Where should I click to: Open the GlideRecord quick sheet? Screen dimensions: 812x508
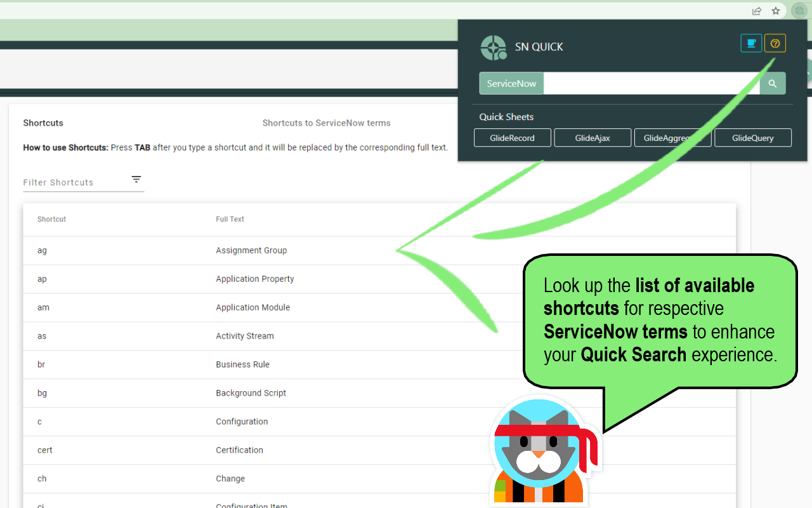(x=513, y=138)
